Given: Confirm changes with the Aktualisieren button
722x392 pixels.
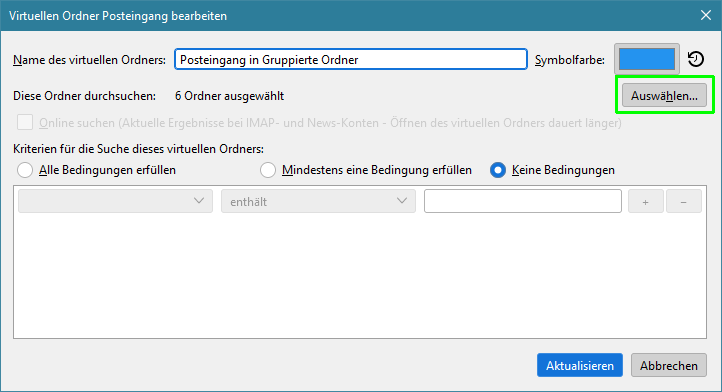Looking at the screenshot, I should click(580, 365).
